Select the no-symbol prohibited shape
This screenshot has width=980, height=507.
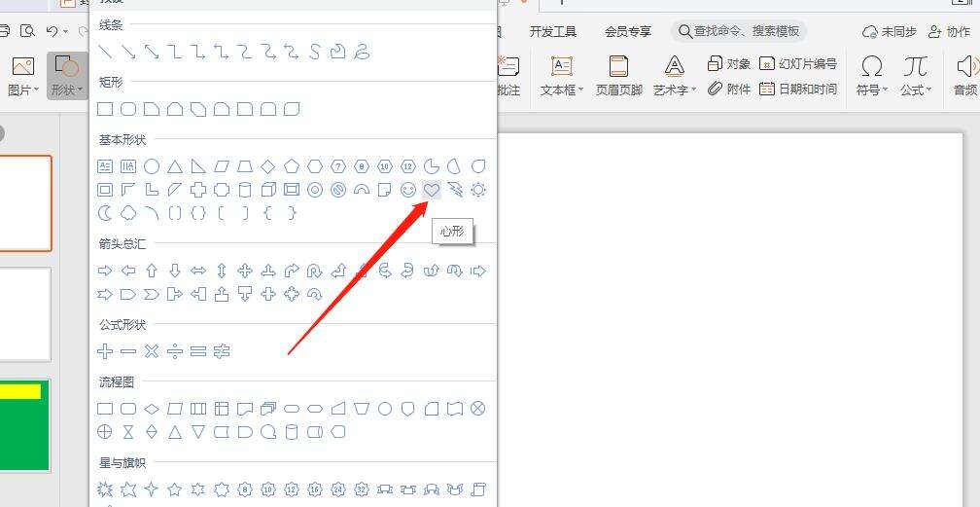pos(338,190)
